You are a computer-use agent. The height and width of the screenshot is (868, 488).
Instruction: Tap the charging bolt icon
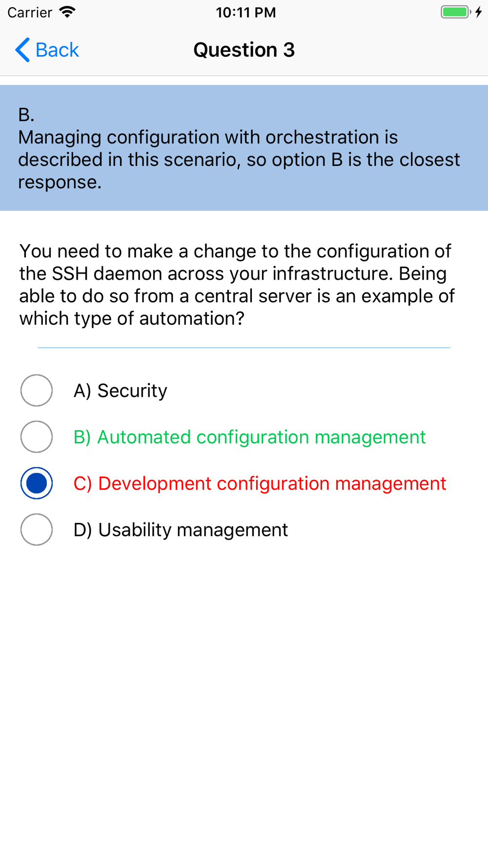[x=479, y=12]
